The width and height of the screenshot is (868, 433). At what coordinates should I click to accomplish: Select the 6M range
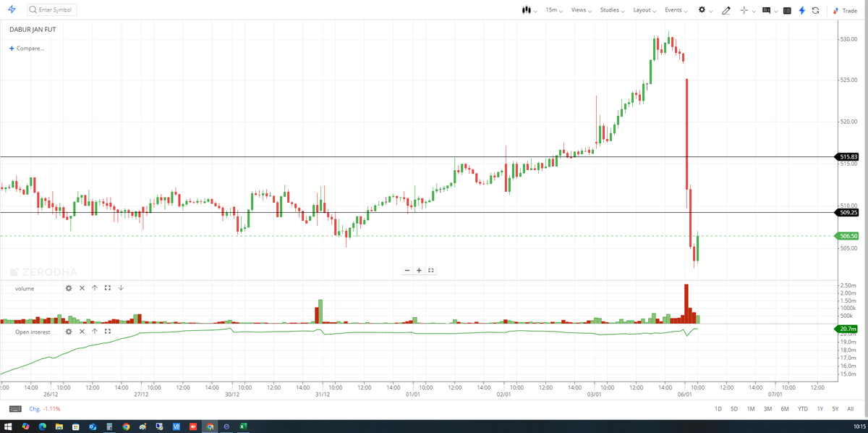click(785, 409)
